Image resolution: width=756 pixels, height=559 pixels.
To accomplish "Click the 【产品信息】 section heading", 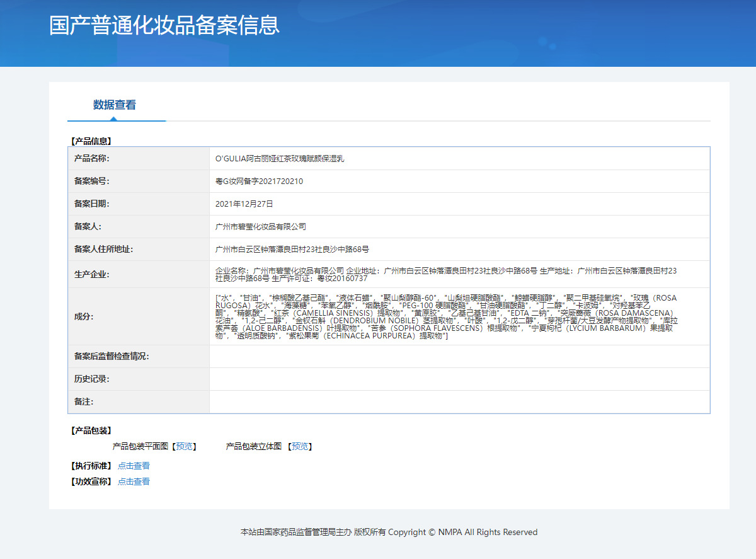I will pos(91,142).
